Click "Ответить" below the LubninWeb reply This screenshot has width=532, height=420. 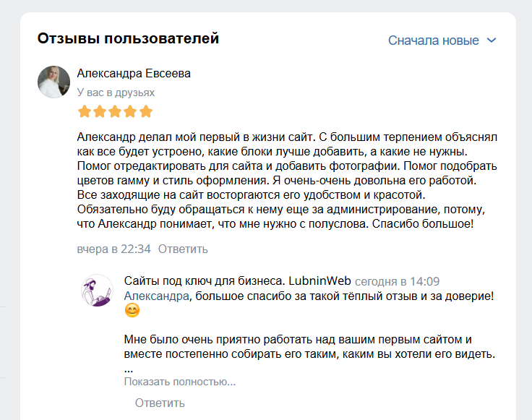coord(160,403)
